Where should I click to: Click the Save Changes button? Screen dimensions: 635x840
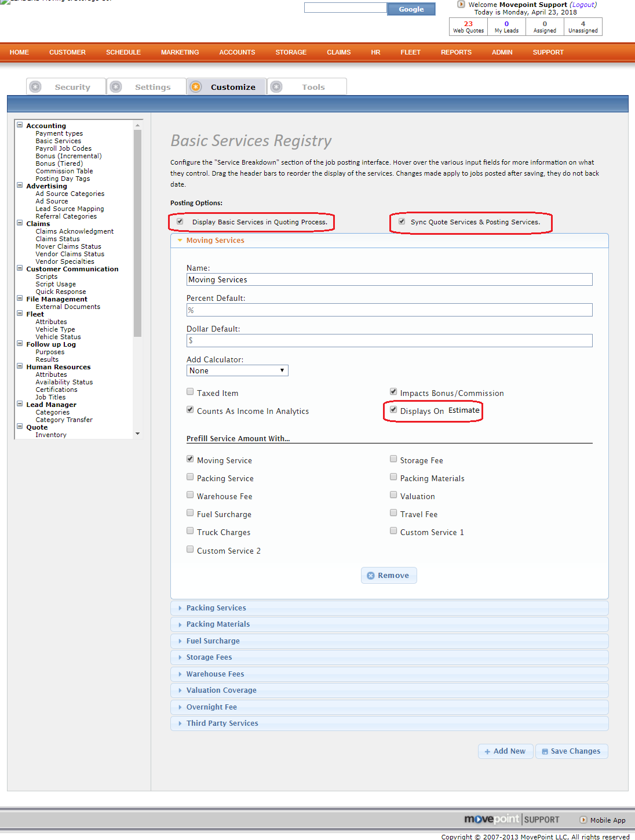coord(571,751)
